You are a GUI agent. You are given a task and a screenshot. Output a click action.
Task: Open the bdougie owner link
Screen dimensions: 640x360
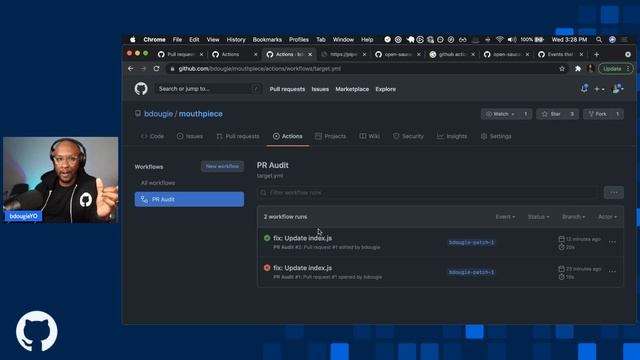click(158, 114)
